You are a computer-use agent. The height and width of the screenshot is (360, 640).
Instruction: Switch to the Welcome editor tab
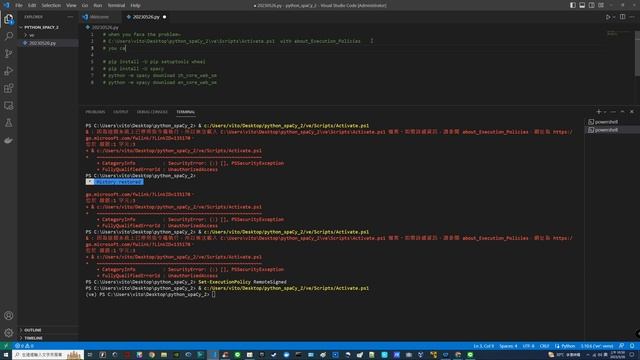pos(100,17)
